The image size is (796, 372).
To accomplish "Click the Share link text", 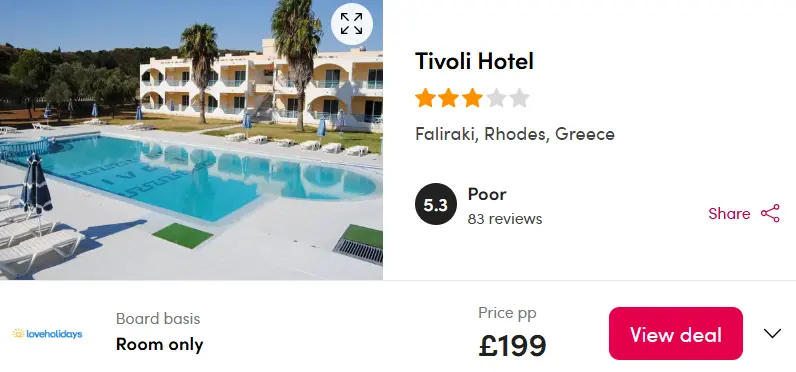I will (x=729, y=214).
